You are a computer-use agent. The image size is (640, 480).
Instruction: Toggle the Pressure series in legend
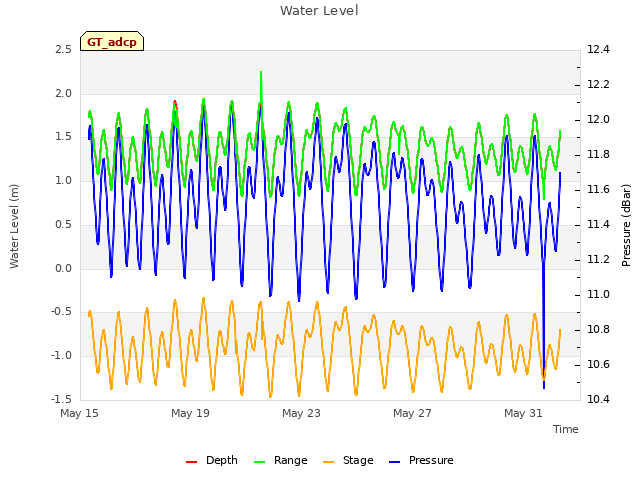point(421,460)
